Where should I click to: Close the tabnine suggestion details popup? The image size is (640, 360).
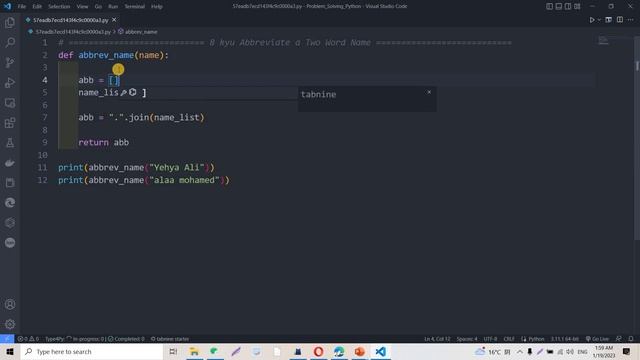click(x=429, y=92)
